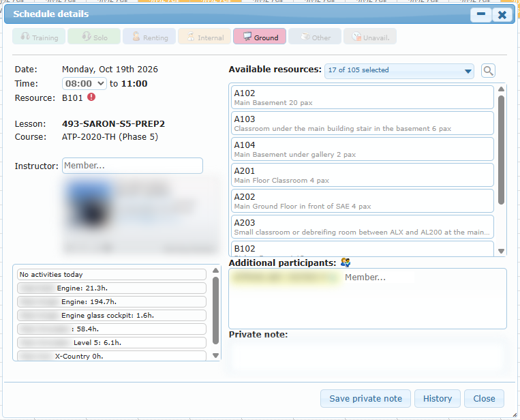Image resolution: width=520 pixels, height=420 pixels.
Task: Select the Other schedule type tab
Action: point(315,37)
